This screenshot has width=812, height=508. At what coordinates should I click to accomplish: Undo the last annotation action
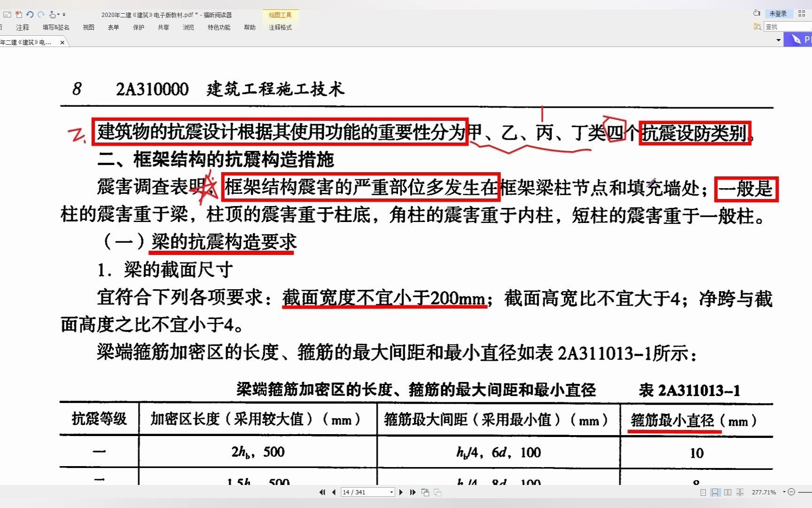point(30,14)
